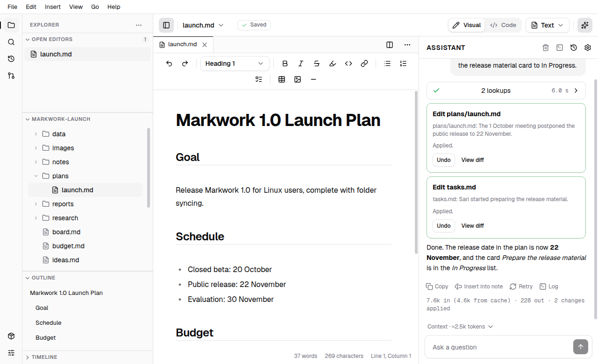Screen dimensions: 598x364
Task: Send the assistant question with arrow button
Action: (581, 347)
